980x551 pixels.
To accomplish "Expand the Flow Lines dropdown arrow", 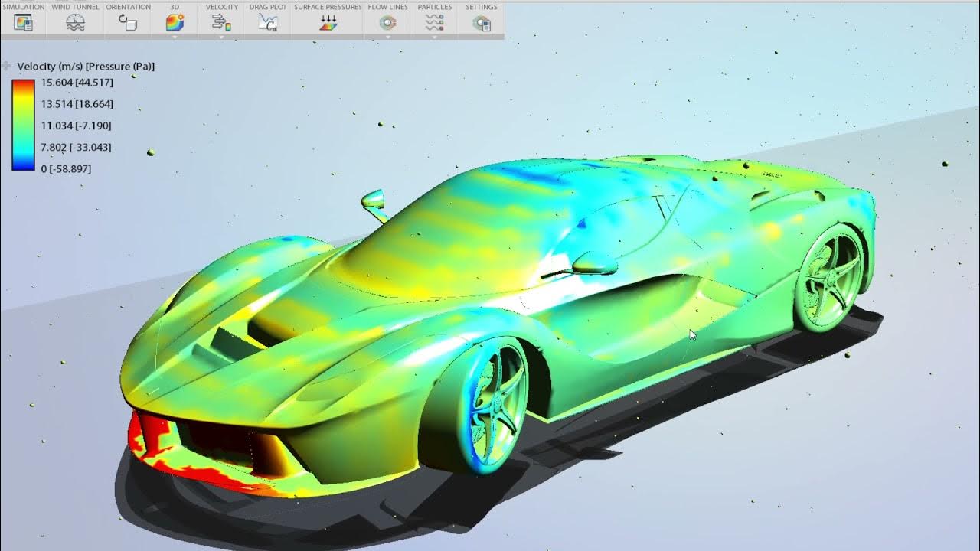I will click(x=387, y=36).
